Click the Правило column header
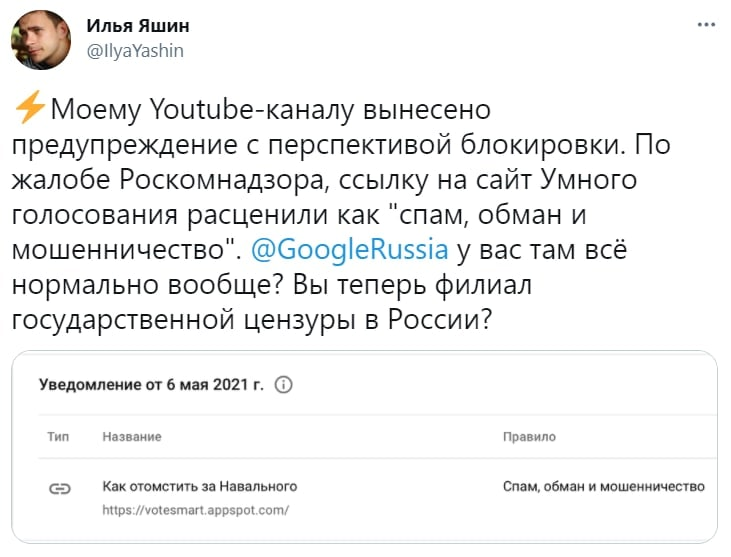Screen dimensions: 731x557 tap(529, 437)
